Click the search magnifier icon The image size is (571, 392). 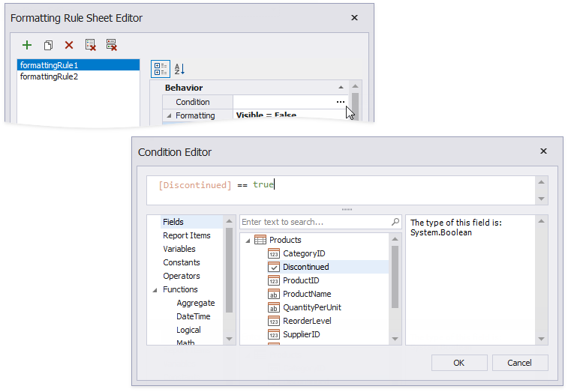[395, 221]
